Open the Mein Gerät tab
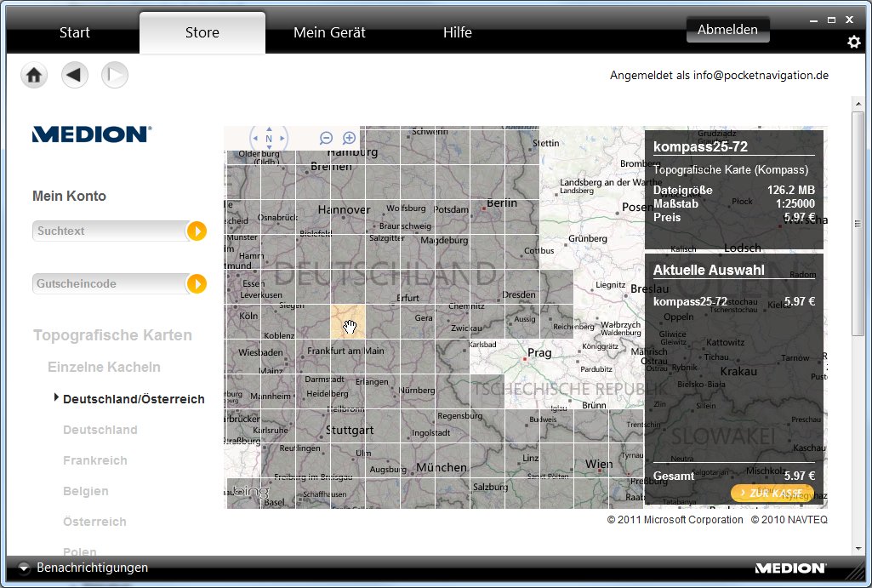 (x=329, y=33)
